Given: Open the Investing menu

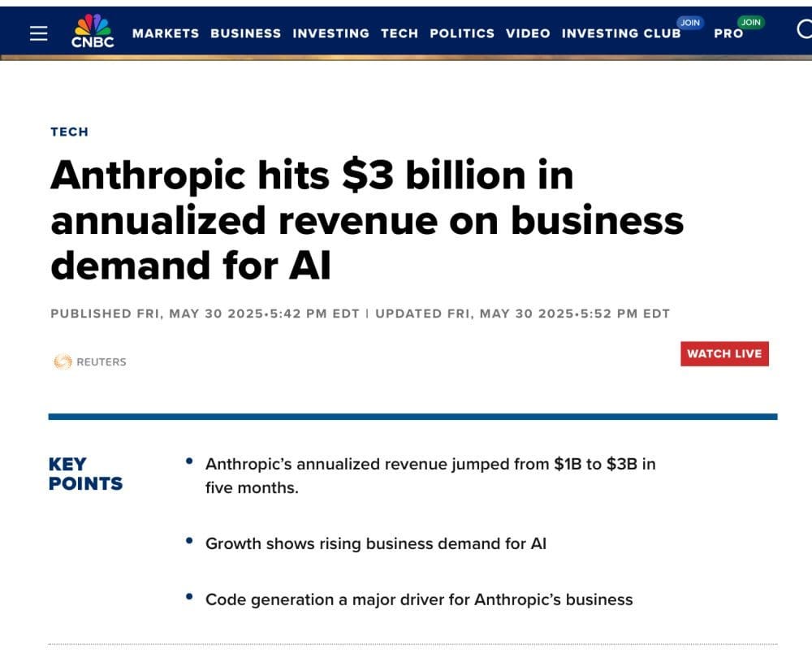Looking at the screenshot, I should click(331, 33).
